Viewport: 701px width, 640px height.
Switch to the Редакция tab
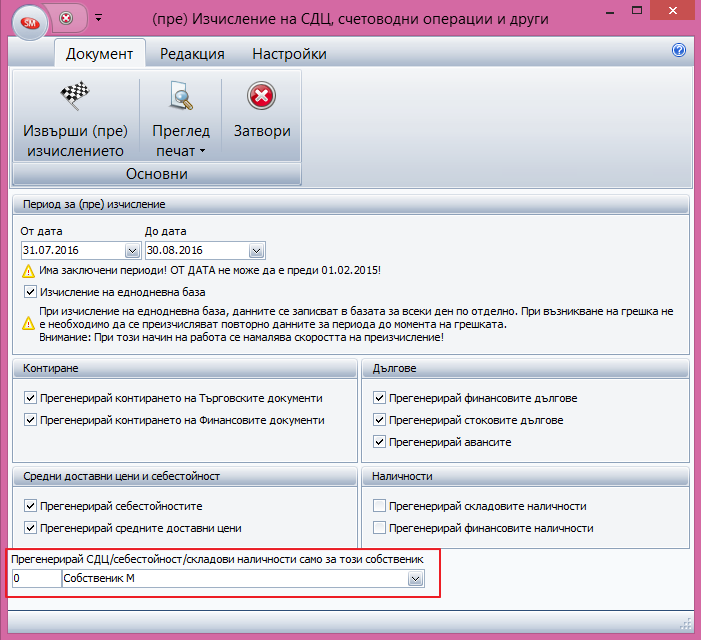coord(192,54)
